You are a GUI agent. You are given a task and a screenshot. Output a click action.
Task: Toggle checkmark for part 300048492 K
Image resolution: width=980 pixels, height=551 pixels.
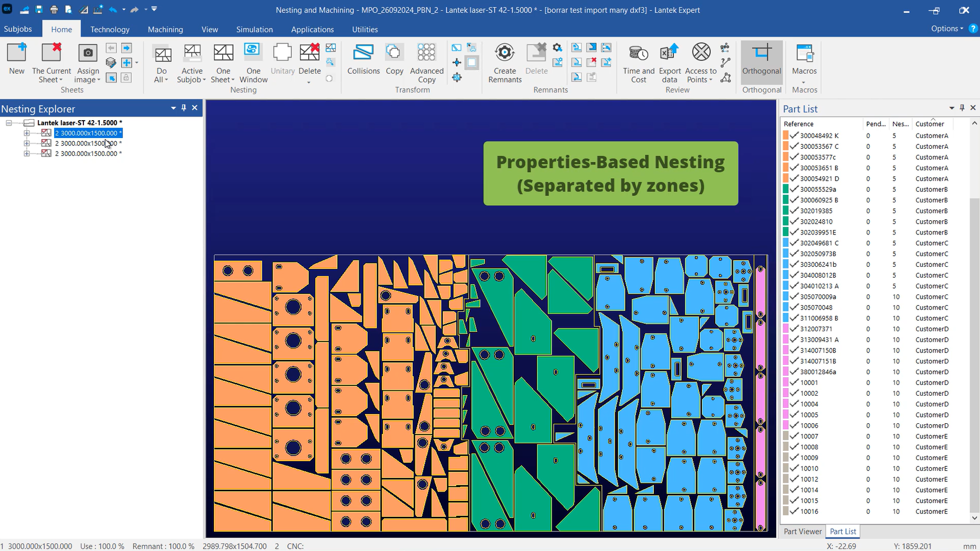[794, 136]
